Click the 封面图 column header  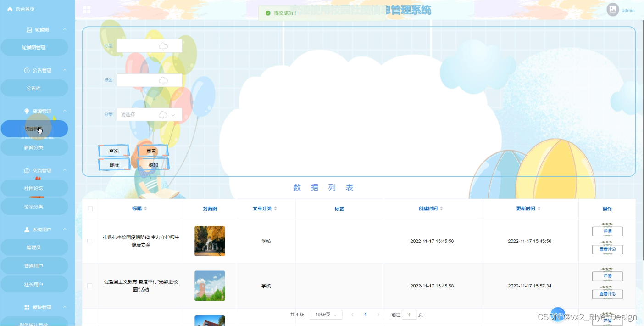click(210, 209)
